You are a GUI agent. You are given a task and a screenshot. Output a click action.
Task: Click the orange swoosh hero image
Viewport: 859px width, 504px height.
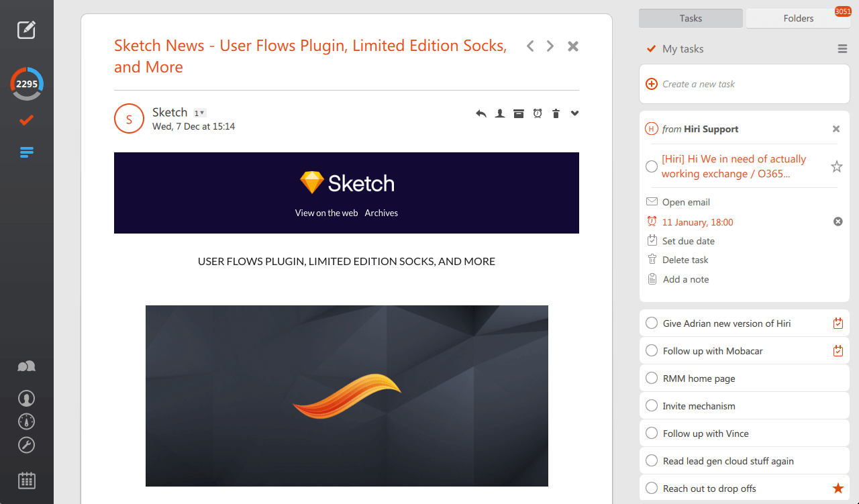tap(347, 396)
